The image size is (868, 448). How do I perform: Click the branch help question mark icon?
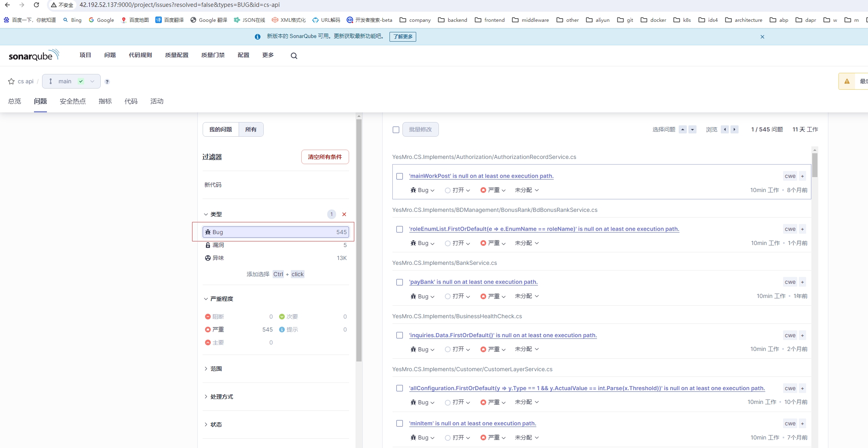click(107, 82)
